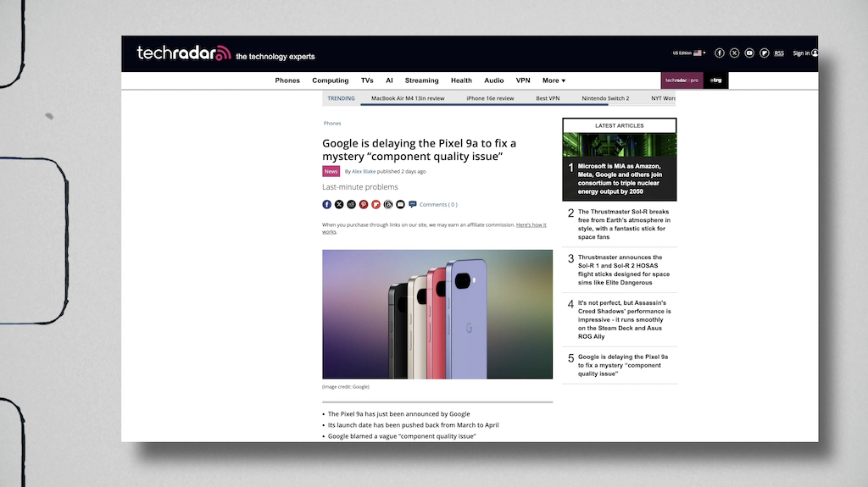The height and width of the screenshot is (487, 868).
Task: Click the Pixel 9a phones hero image
Action: pyautogui.click(x=437, y=314)
